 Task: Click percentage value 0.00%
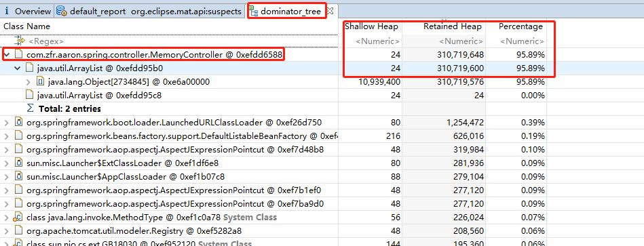click(x=533, y=95)
